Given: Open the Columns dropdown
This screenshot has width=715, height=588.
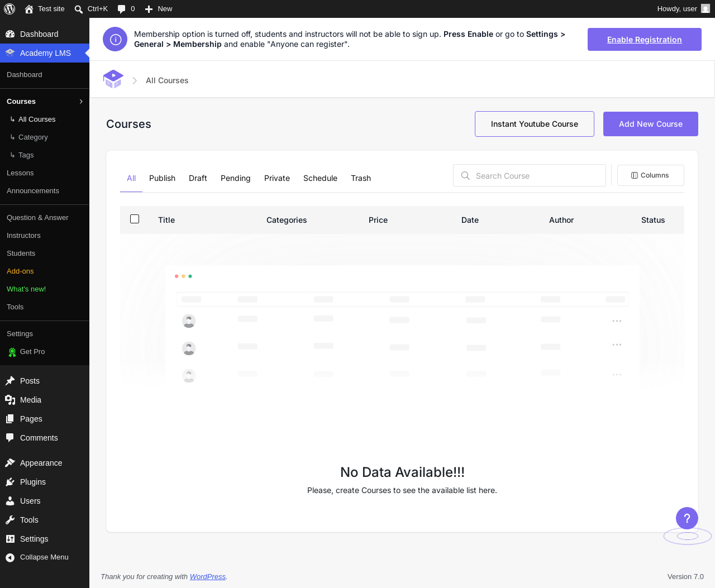Looking at the screenshot, I should 650,175.
